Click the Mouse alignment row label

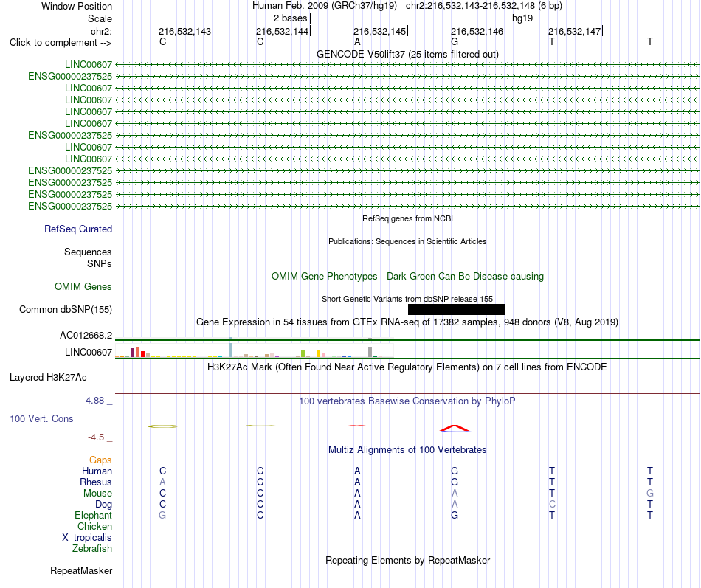click(x=97, y=494)
